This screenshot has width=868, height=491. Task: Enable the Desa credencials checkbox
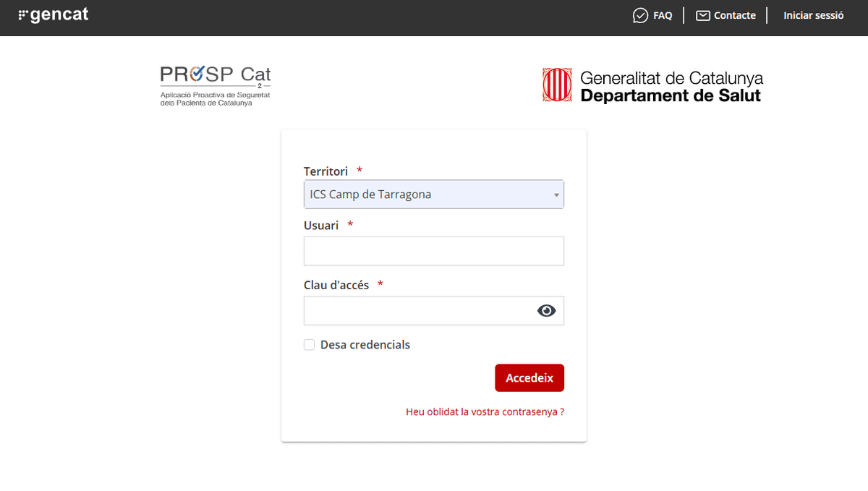point(310,345)
